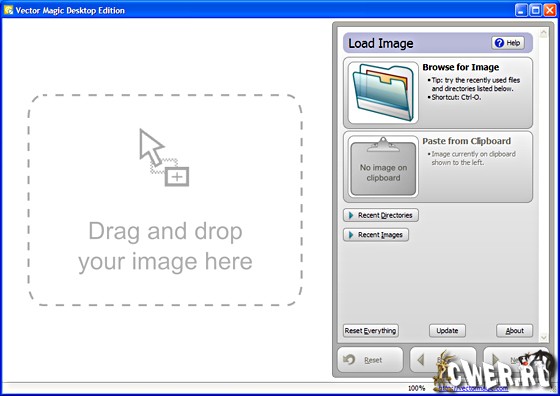560x396 pixels.
Task: Click the scroll down arrow of the panel
Action: 543,337
